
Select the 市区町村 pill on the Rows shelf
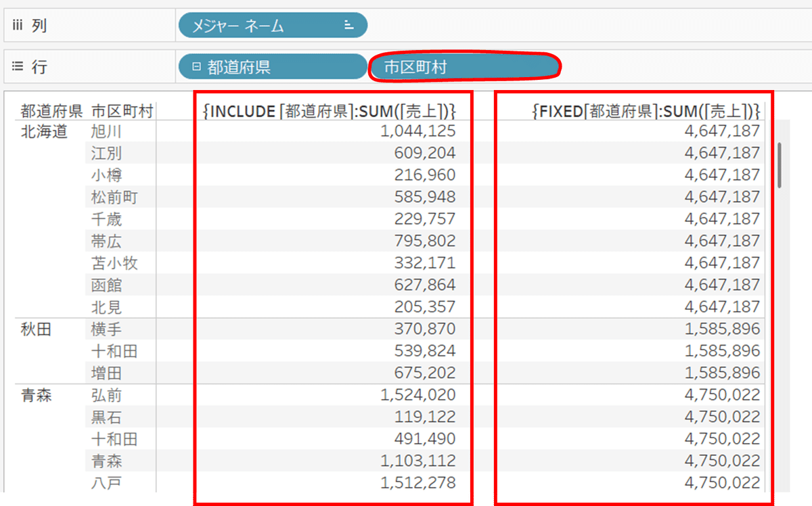pyautogui.click(x=464, y=66)
